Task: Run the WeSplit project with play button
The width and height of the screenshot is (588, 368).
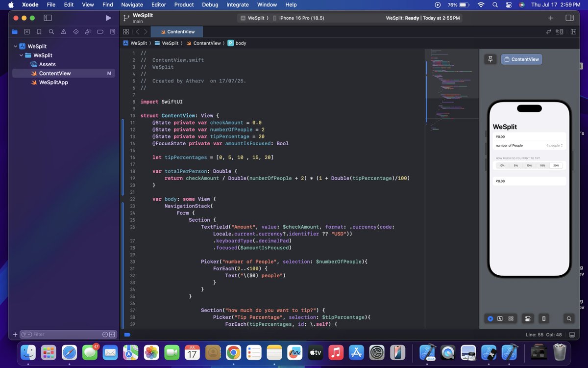Action: (108, 18)
